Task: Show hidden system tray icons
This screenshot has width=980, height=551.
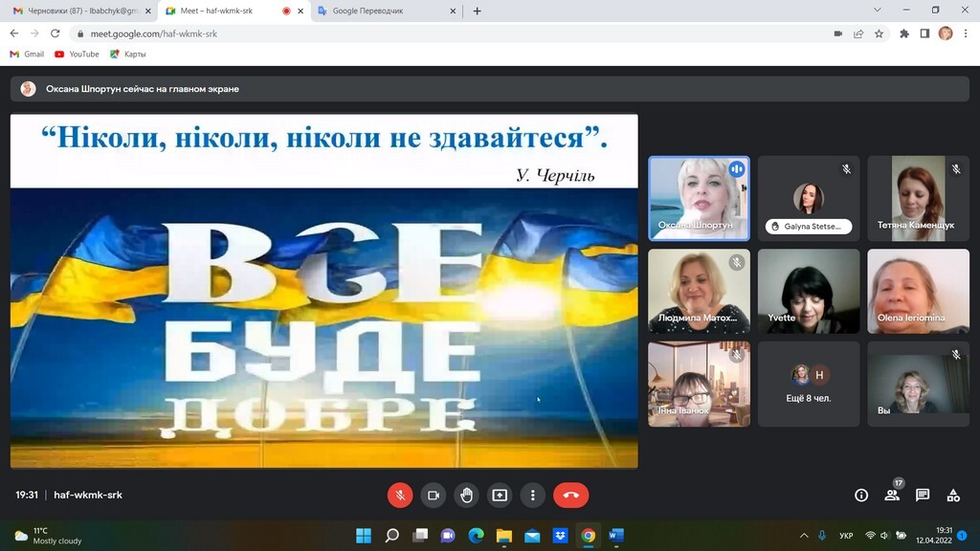Action: pos(804,536)
